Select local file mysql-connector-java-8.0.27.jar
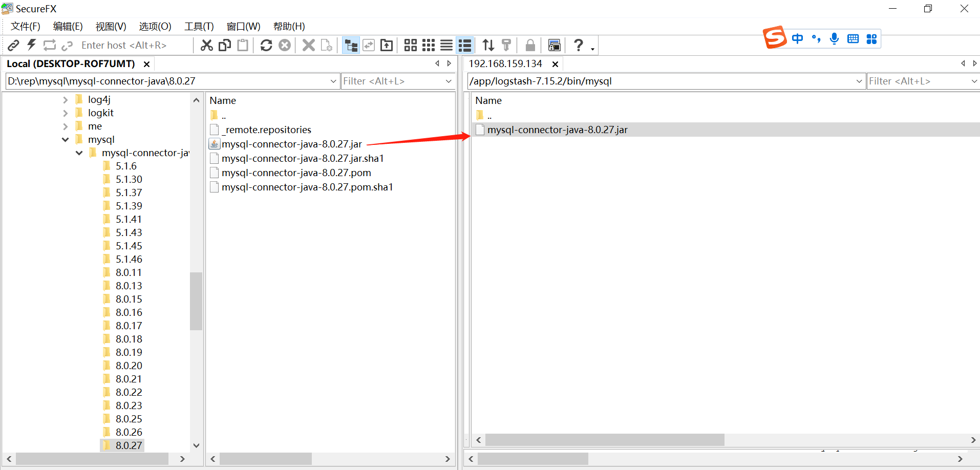980x470 pixels. pos(291,144)
